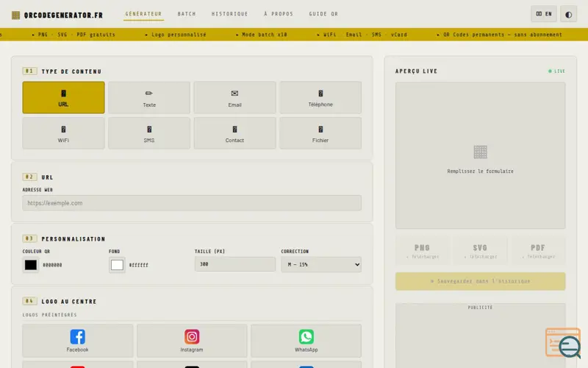Screen dimensions: 588x368
Task: Choose the Instagram center logo
Action: point(192,341)
